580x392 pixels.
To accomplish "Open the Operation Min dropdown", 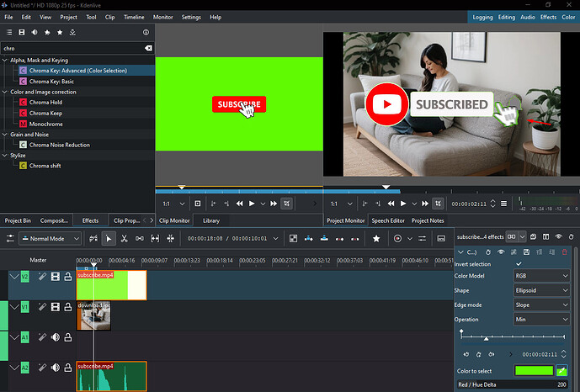I will [541, 319].
